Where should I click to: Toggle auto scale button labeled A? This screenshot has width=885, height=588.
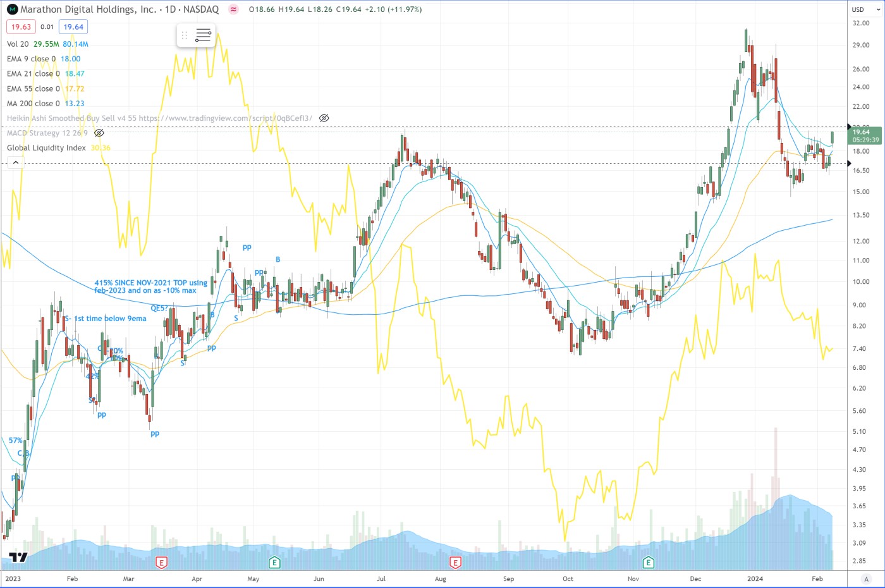tap(865, 579)
